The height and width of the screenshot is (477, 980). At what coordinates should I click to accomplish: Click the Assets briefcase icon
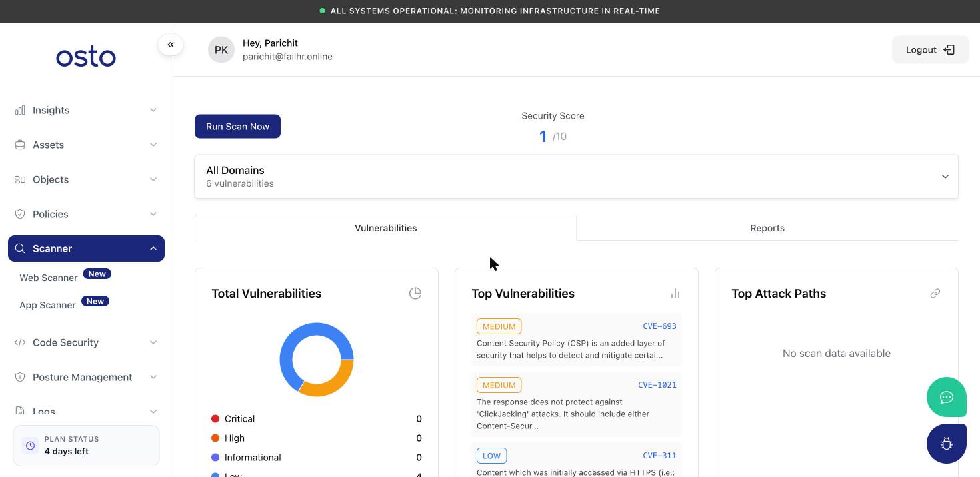20,145
